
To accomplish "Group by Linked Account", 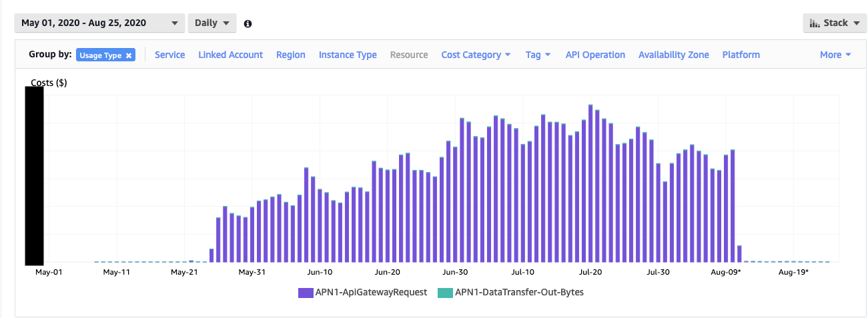I will pyautogui.click(x=231, y=55).
